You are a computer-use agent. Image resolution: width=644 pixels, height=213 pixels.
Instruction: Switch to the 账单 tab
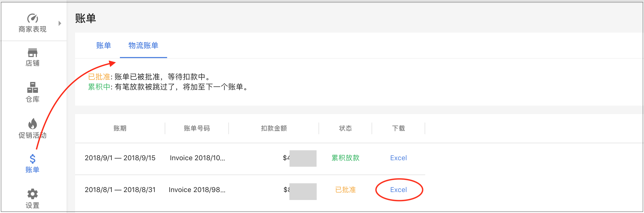[104, 46]
